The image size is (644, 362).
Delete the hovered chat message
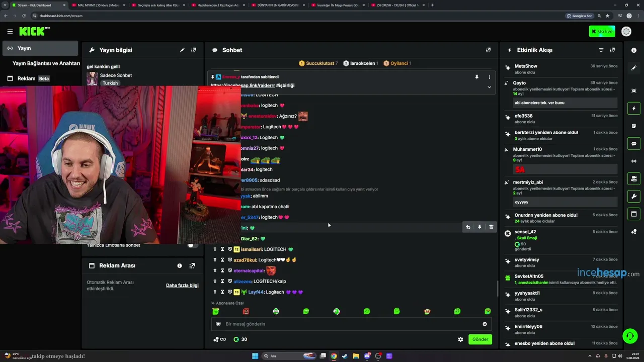coord(491,227)
